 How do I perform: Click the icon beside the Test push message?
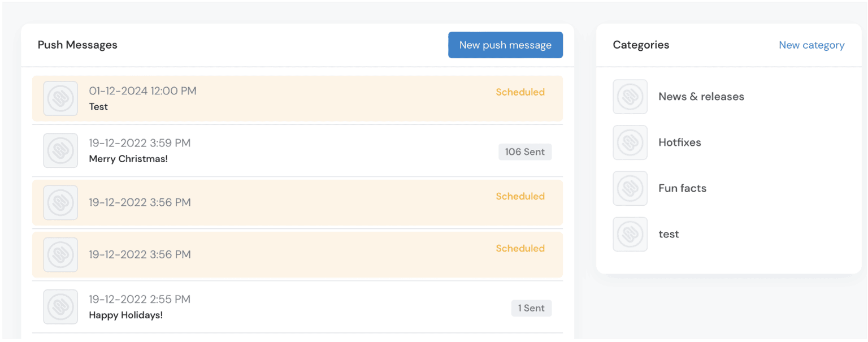click(60, 98)
